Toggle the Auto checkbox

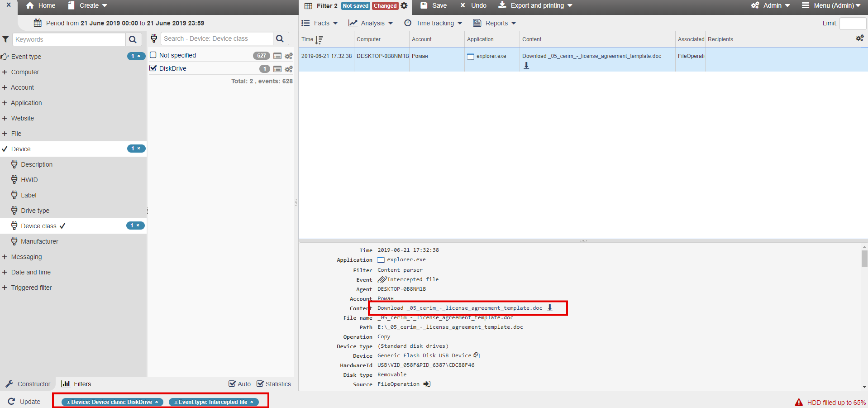(232, 384)
